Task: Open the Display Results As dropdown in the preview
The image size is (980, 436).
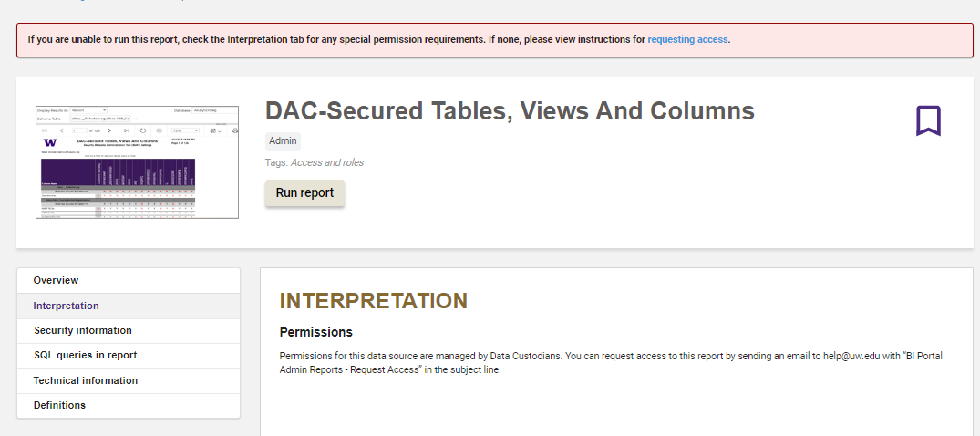Action: point(88,110)
